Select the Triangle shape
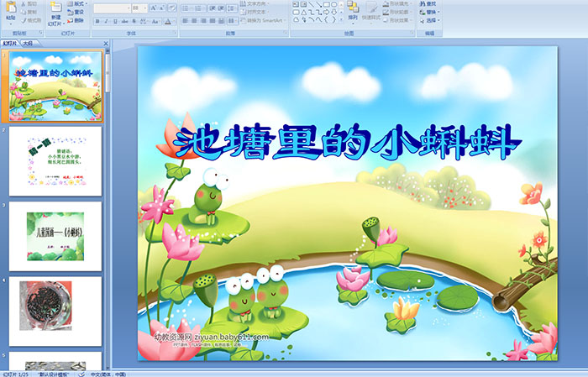Viewport: 588px width, 377px height. point(303,12)
